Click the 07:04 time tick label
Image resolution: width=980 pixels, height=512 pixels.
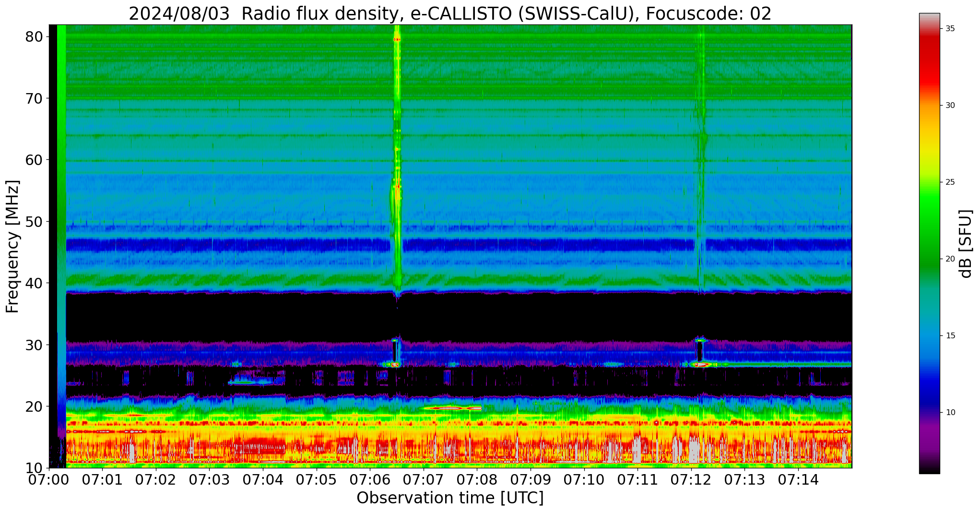tap(263, 480)
